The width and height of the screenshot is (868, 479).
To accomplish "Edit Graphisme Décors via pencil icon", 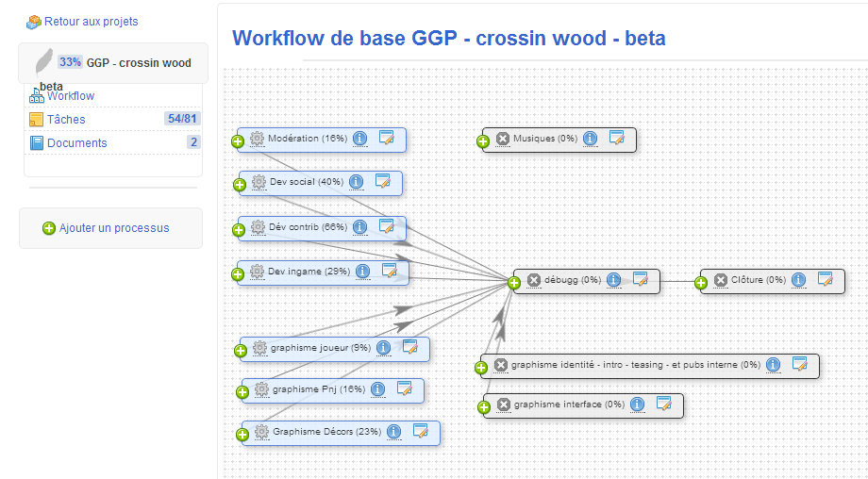I will 421,431.
